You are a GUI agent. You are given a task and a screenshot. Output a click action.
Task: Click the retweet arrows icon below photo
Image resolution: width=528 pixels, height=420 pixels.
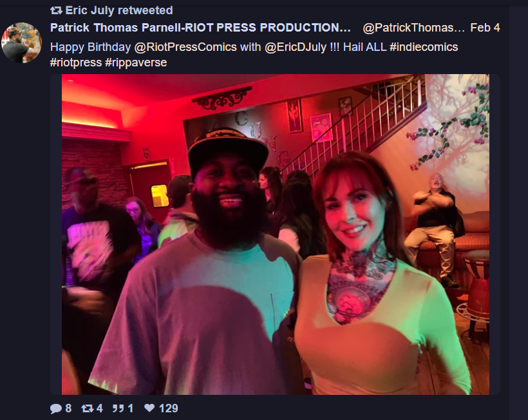(x=88, y=408)
